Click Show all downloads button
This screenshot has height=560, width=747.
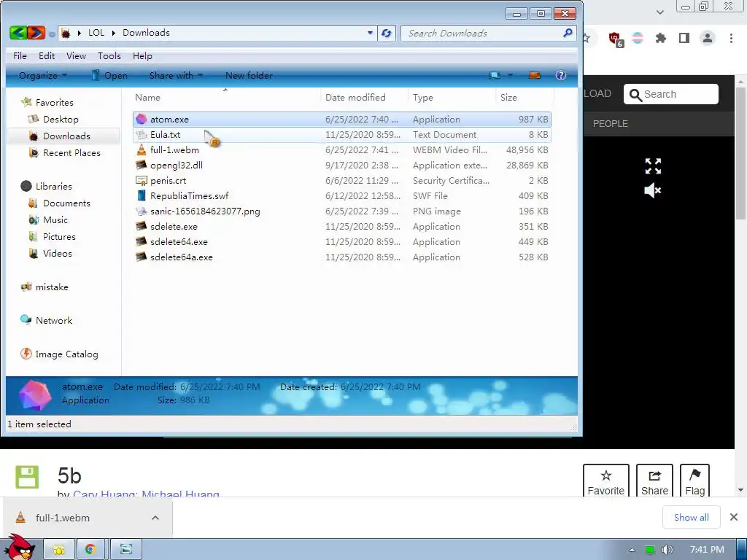click(692, 517)
